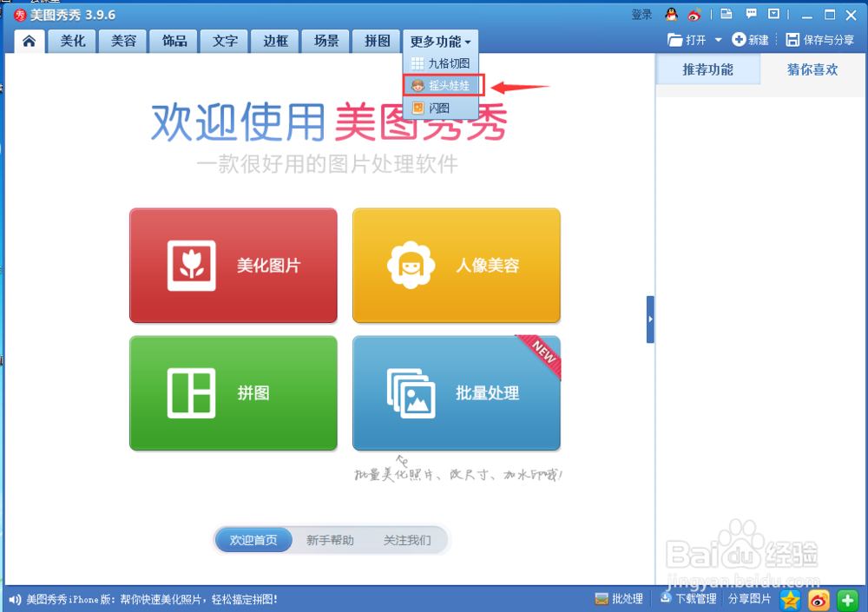Open the 边框 tab
The width and height of the screenshot is (868, 612).
(276, 41)
